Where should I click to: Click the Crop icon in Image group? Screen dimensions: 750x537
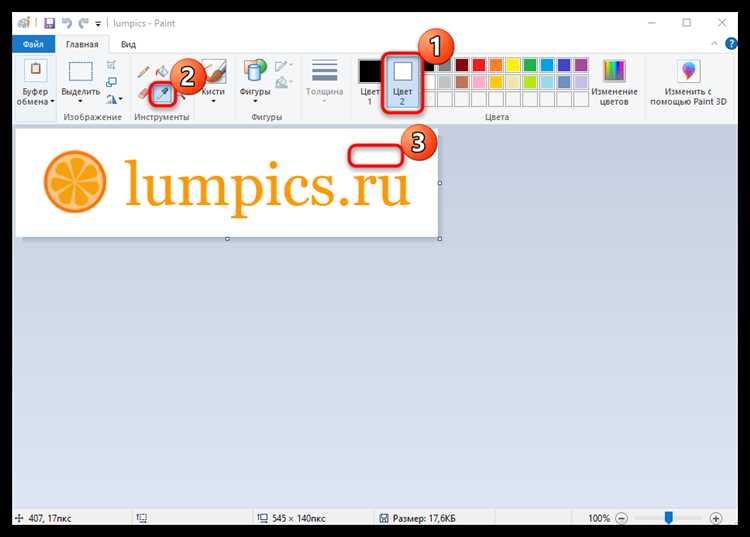[111, 65]
